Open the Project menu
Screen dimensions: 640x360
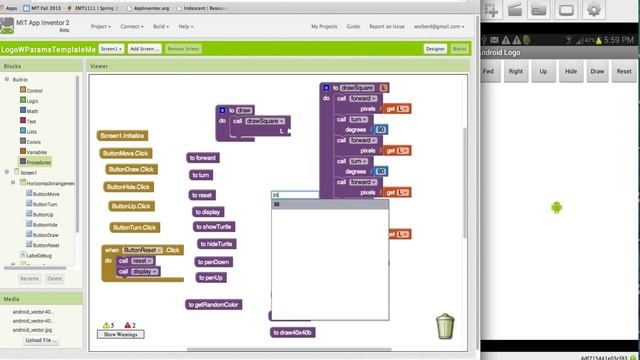pos(100,27)
